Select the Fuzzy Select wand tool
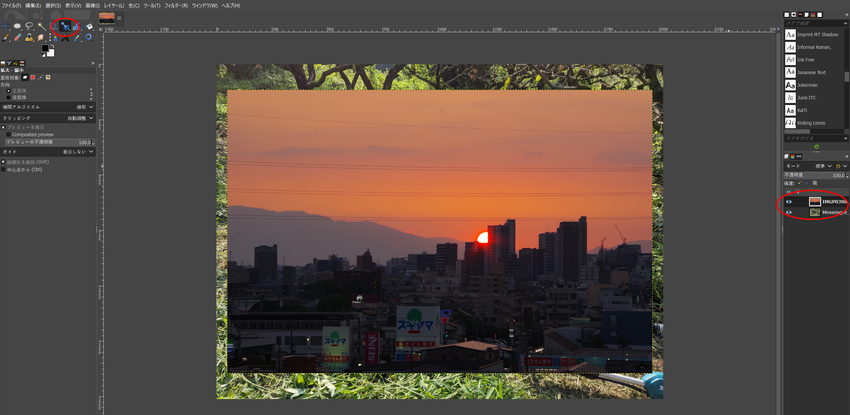The height and width of the screenshot is (415, 850). (42, 26)
